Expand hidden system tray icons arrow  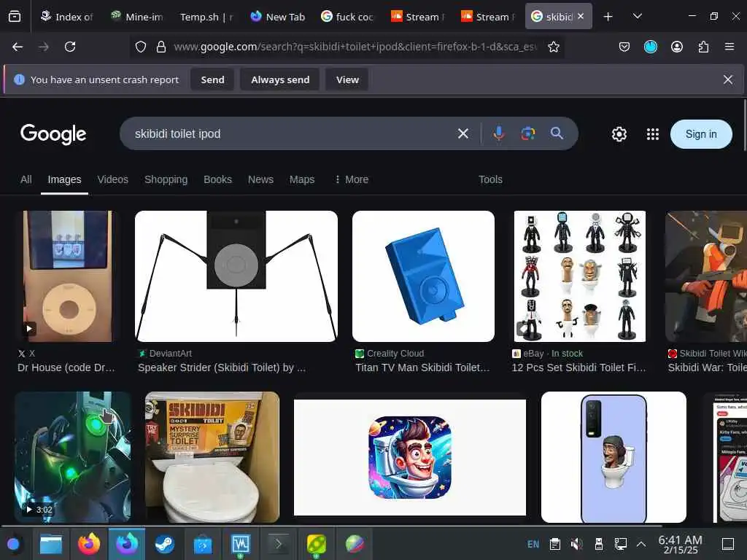[641, 544]
